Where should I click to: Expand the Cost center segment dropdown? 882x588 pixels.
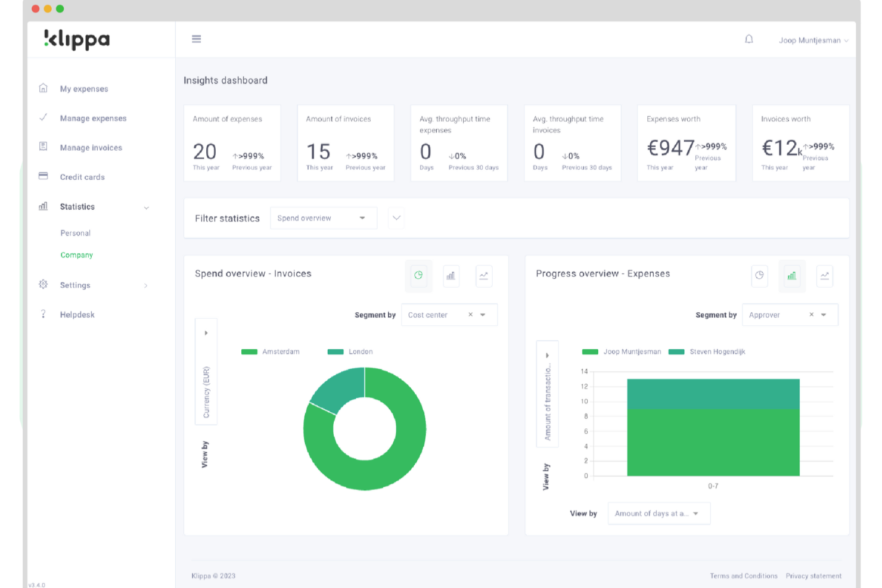483,315
